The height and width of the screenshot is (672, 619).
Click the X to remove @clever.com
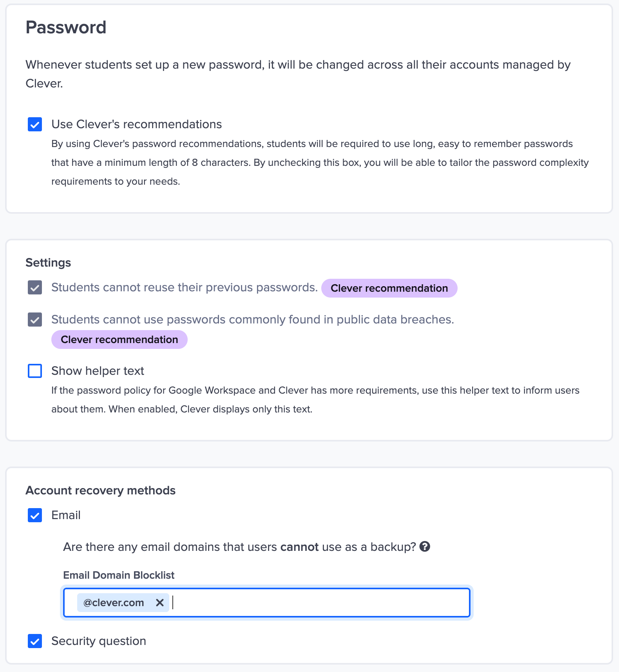[160, 603]
